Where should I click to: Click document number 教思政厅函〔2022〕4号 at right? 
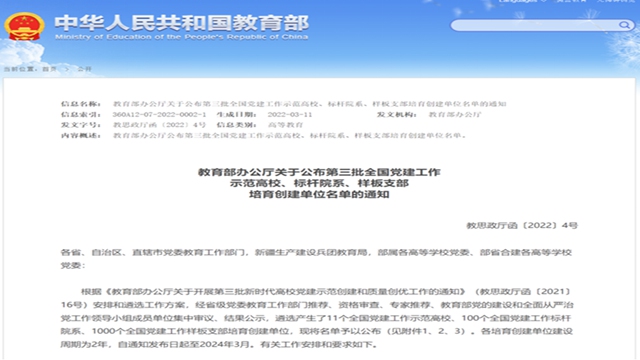pos(522,225)
